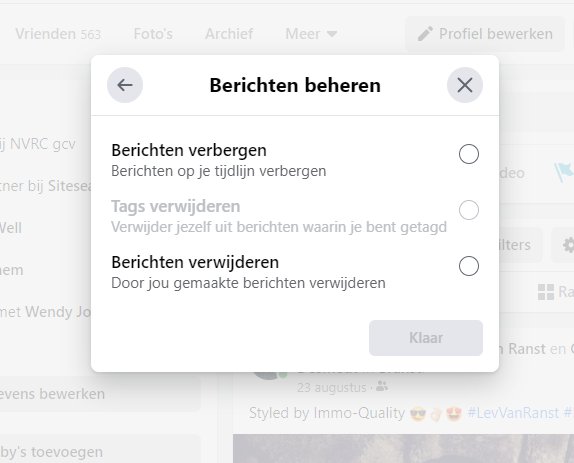Click the Meer dropdown arrow
574x463 pixels.
(x=332, y=34)
